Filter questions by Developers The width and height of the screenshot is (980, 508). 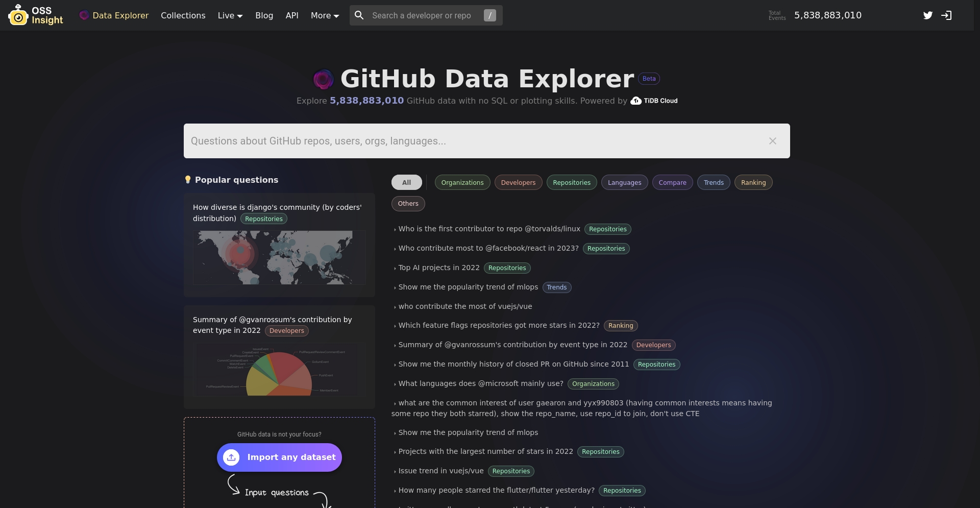tap(518, 182)
